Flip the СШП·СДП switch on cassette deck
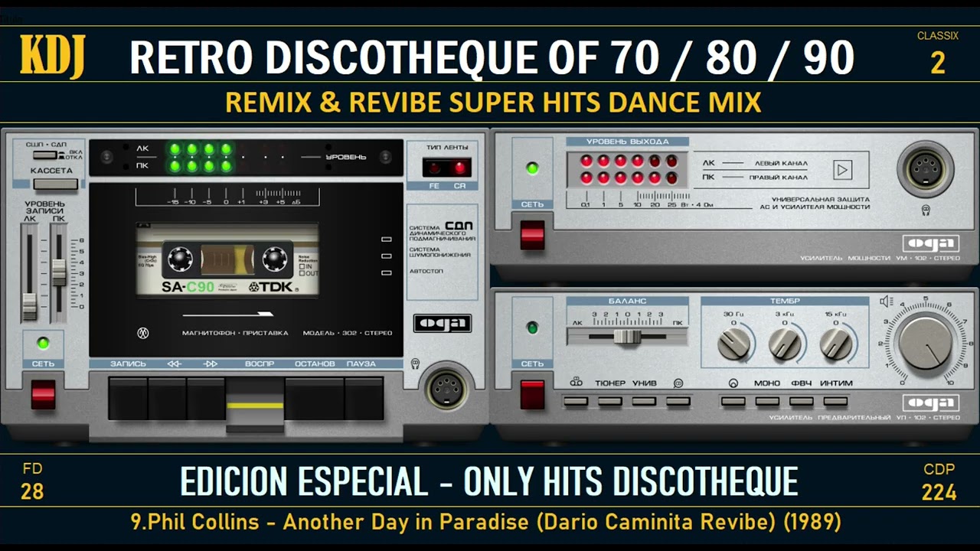 (46, 155)
